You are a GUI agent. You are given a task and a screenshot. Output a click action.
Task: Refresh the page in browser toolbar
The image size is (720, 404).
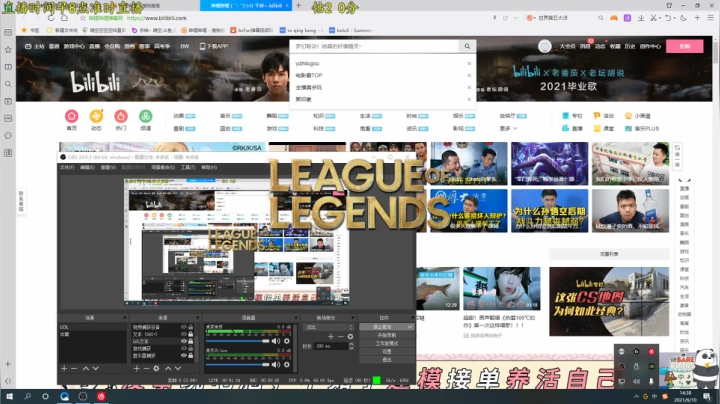pos(51,18)
